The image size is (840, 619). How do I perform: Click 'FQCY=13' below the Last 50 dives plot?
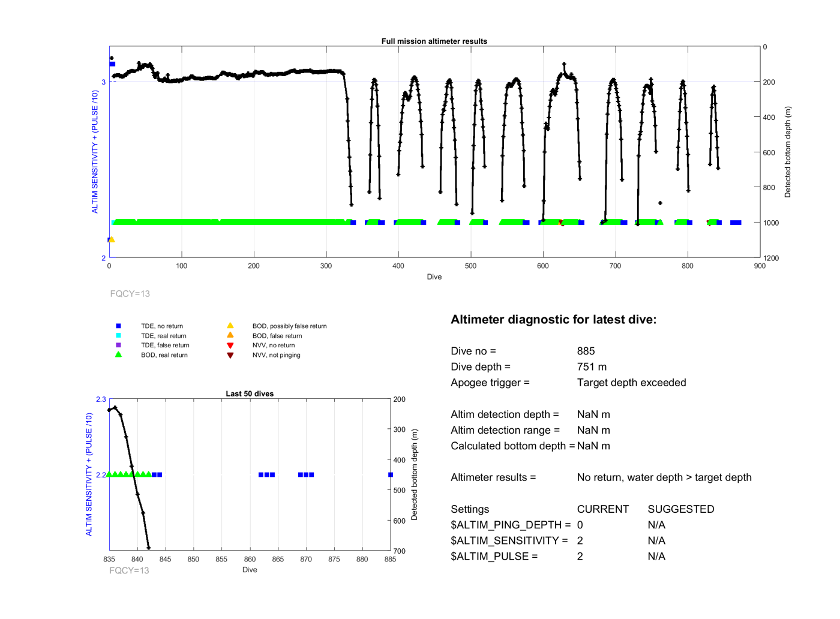point(129,570)
